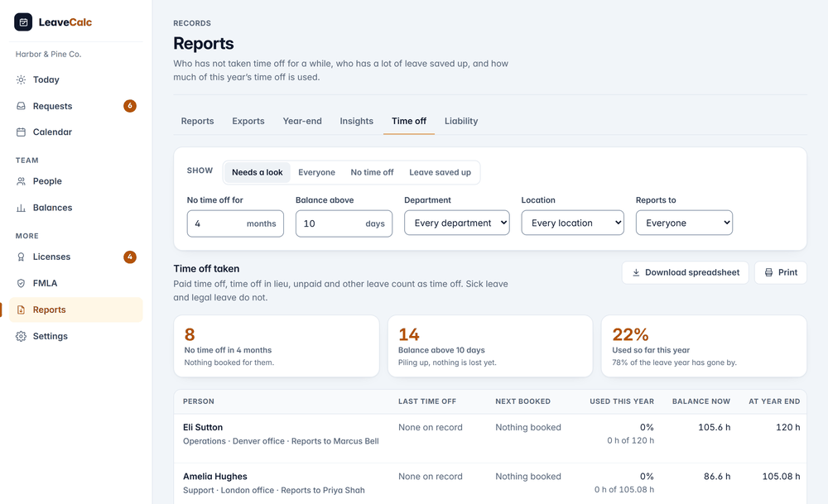This screenshot has height=504, width=828.
Task: Click the No time off in 4 months card
Action: coord(277,346)
